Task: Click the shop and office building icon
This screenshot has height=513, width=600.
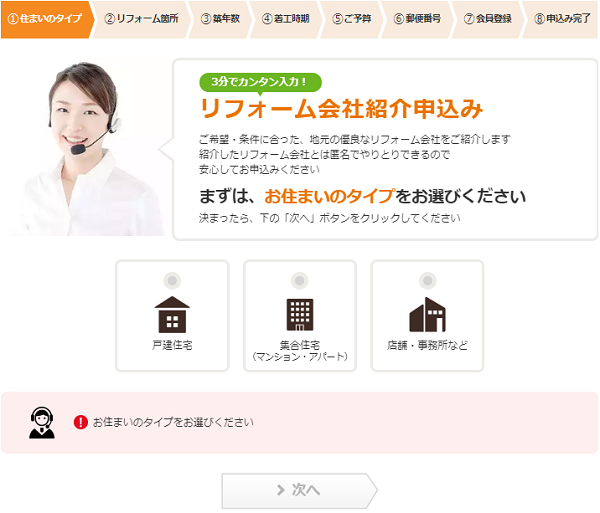Action: pyautogui.click(x=427, y=314)
